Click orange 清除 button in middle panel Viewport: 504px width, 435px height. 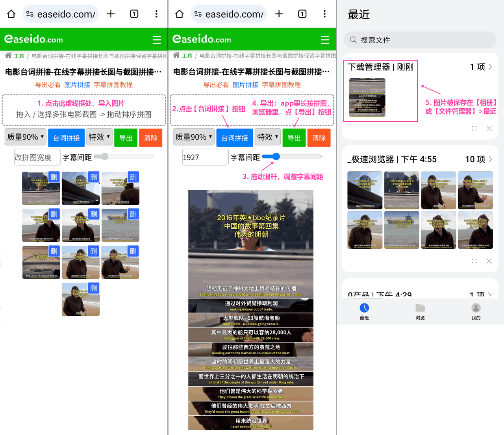point(319,138)
